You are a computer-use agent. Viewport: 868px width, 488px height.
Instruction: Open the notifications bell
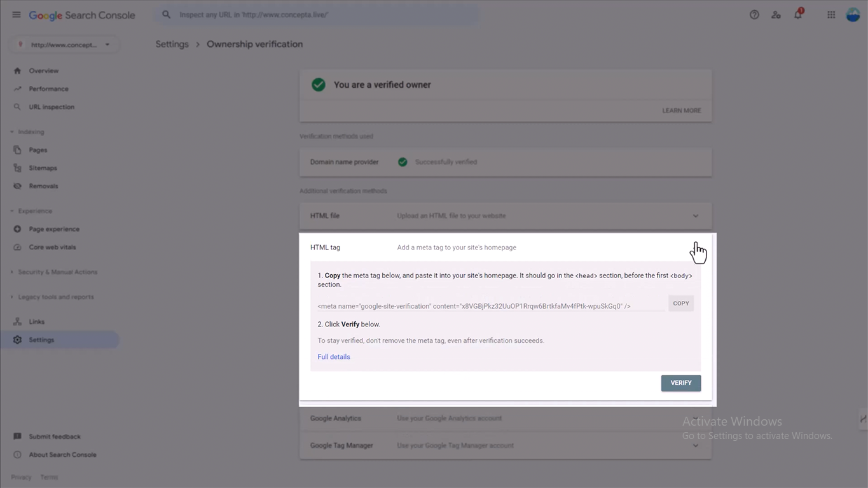pos(798,14)
